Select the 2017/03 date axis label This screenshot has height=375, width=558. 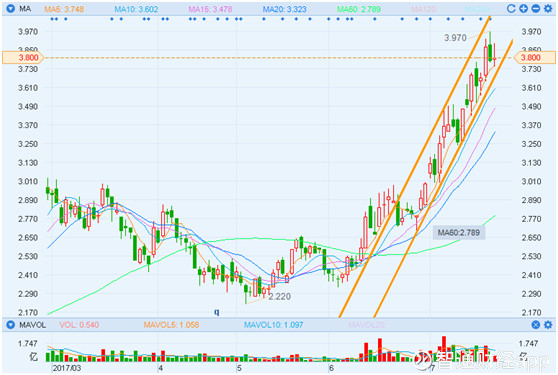(67, 368)
